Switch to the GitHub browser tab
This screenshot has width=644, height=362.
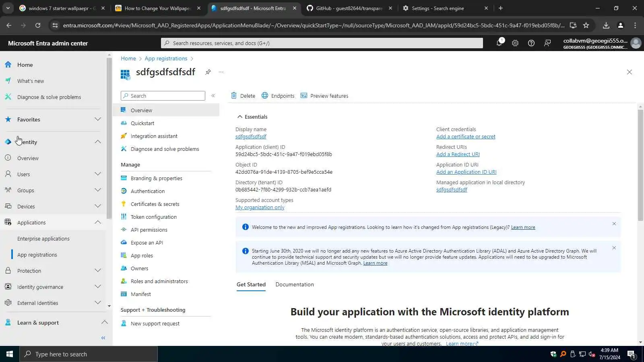pyautogui.click(x=349, y=8)
